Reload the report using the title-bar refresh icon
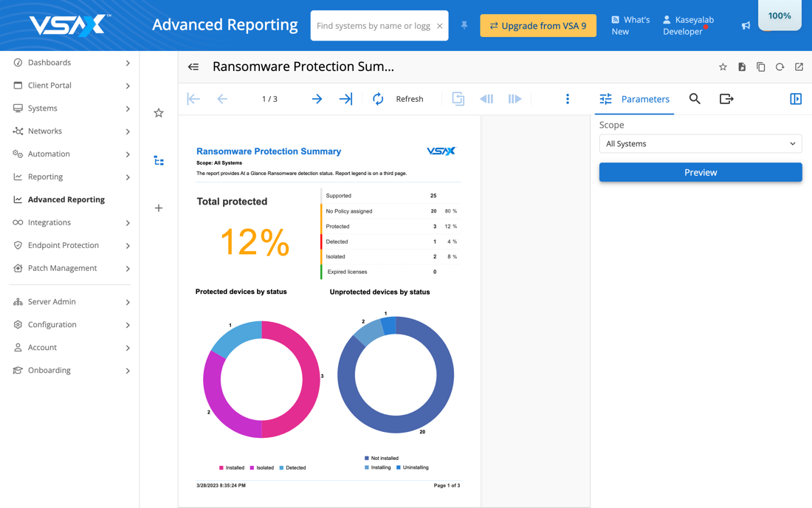 click(780, 66)
